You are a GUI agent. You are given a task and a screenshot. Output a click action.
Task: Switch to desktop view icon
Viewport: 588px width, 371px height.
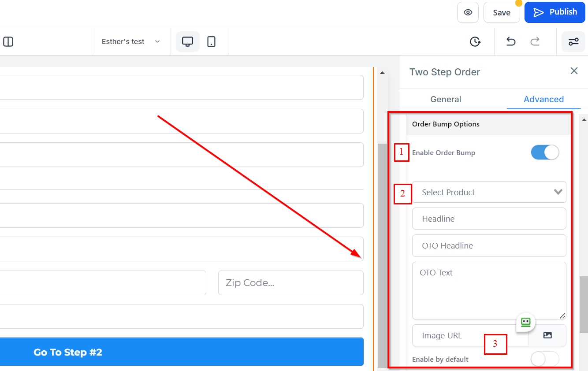(188, 42)
